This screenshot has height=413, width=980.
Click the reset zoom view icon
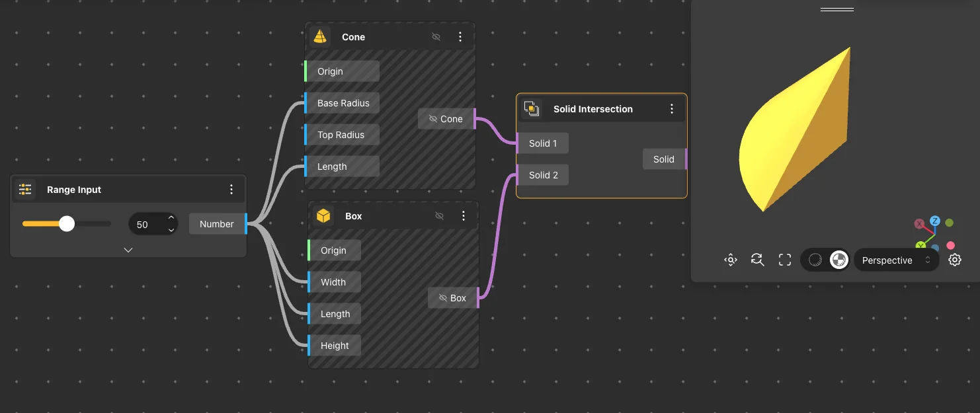pyautogui.click(x=758, y=260)
